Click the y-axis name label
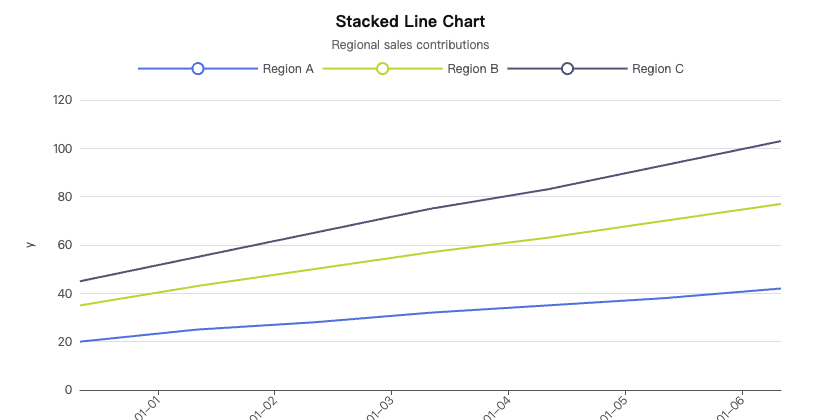Image resolution: width=821 pixels, height=420 pixels. pyautogui.click(x=30, y=245)
